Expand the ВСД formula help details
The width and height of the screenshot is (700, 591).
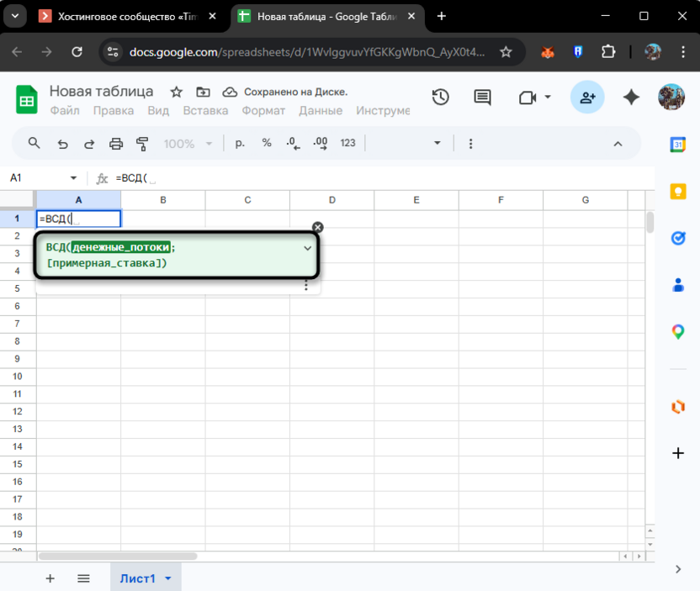tap(308, 248)
